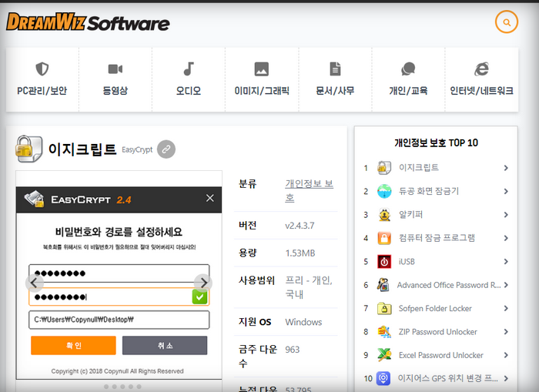The width and height of the screenshot is (539, 392).
Task: Open the 오디오 category
Action: click(x=189, y=79)
